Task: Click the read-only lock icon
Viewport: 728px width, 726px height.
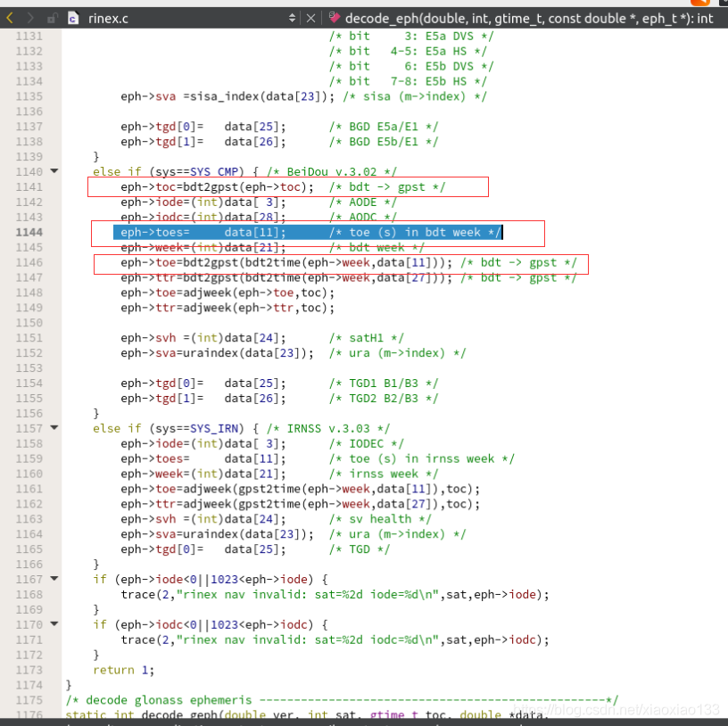Action: (x=52, y=18)
